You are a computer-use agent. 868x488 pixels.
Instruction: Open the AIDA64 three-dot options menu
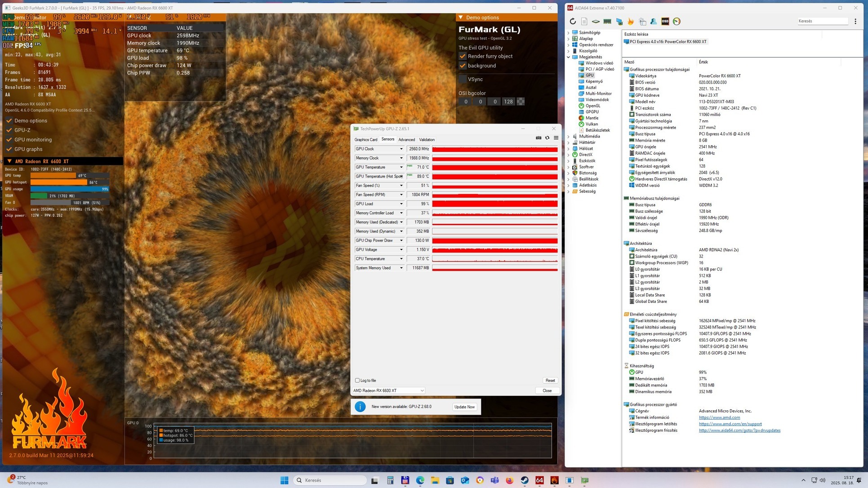855,21
